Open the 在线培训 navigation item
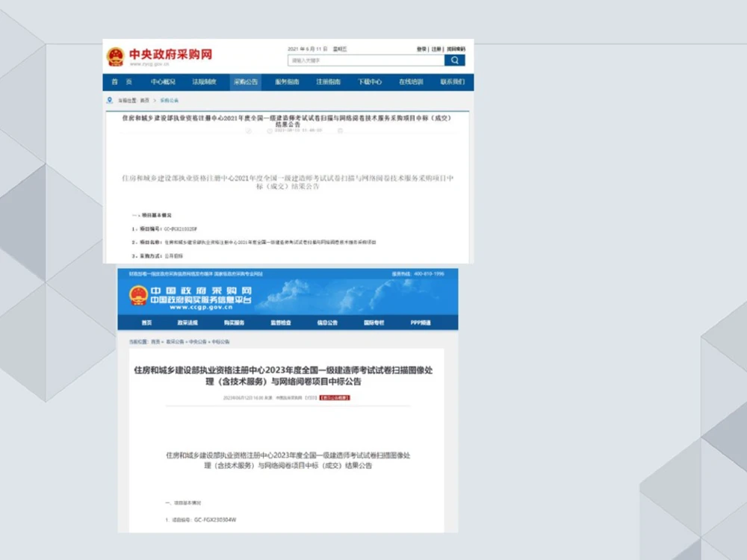This screenshot has height=560, width=747. (x=410, y=82)
